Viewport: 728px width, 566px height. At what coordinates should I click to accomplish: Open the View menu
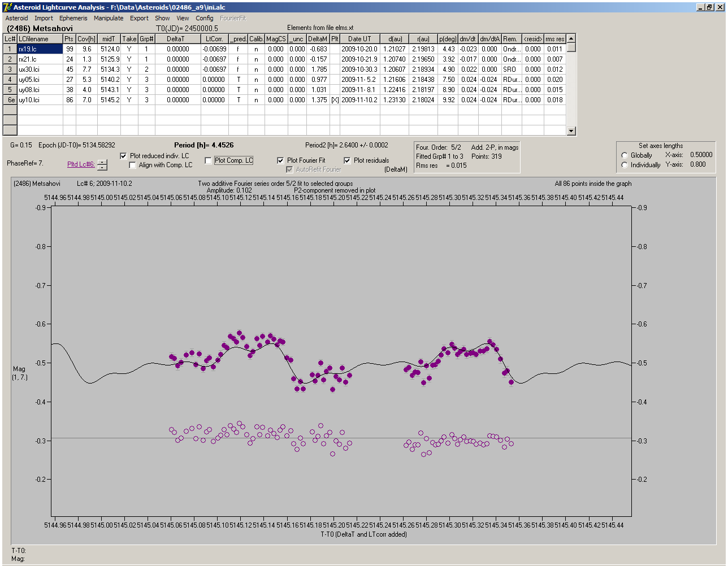tap(183, 18)
